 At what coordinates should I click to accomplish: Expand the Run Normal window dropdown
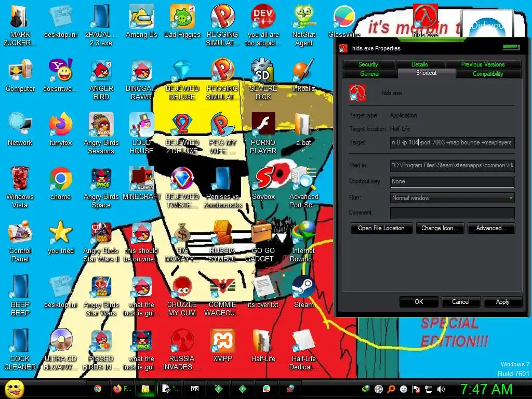(x=453, y=198)
